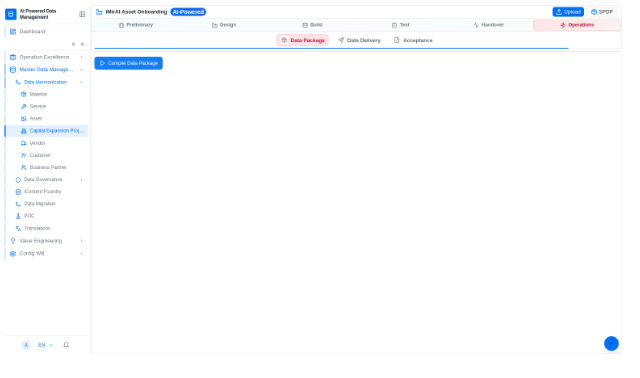Click the iMirAI Asset Onboarding folder icon
Viewport: 640px width, 378px height.
[99, 12]
